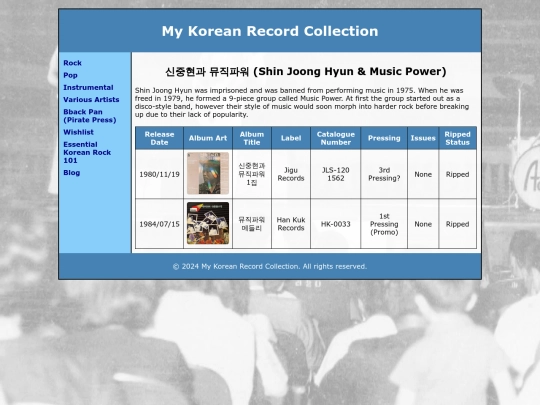Click the 3rd Pressing? cell

coord(384,174)
